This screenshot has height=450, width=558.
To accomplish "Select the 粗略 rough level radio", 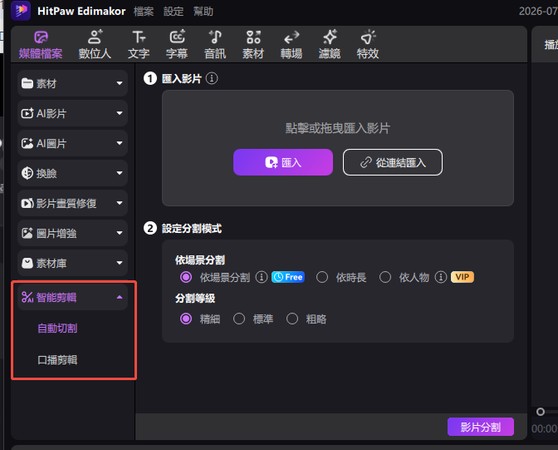I will tap(292, 318).
